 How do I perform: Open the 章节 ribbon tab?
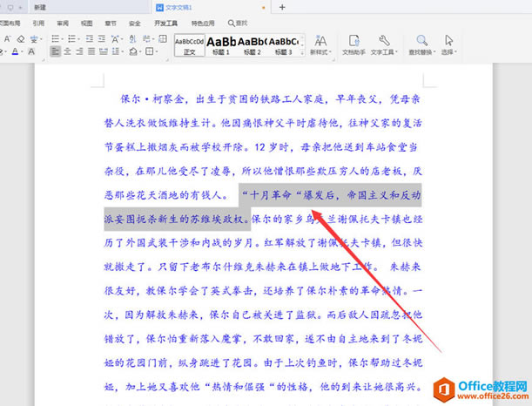coord(111,23)
